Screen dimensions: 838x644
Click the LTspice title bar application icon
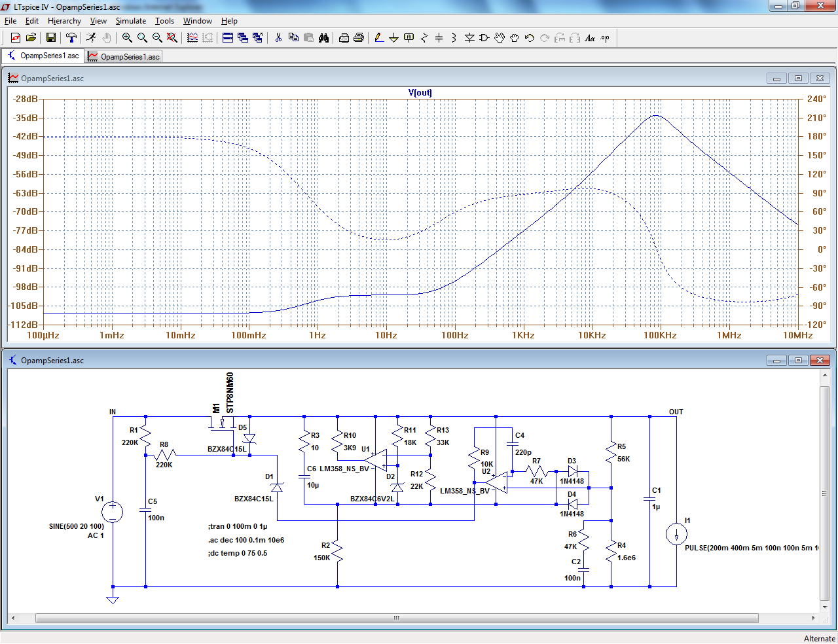tap(7, 7)
